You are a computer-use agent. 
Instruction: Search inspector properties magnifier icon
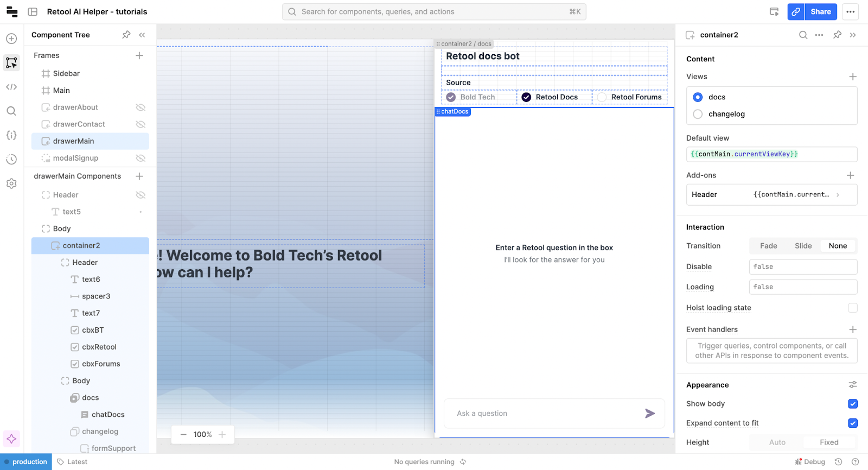[x=803, y=35]
